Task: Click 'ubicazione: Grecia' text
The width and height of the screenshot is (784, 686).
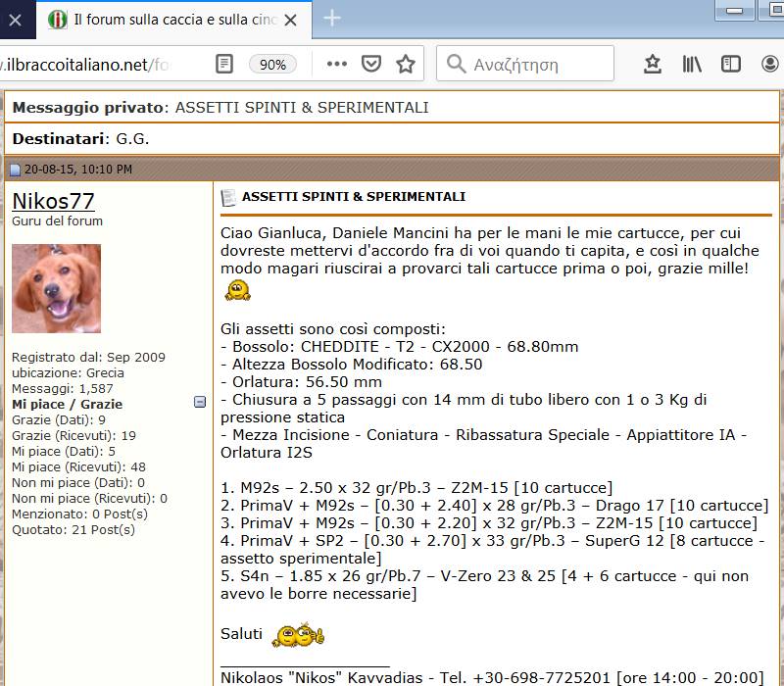Action: pyautogui.click(x=68, y=373)
